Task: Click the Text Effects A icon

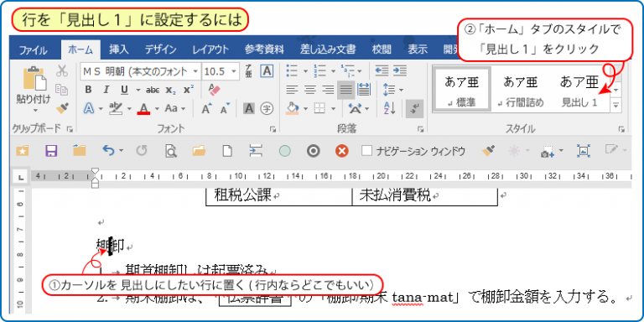Action: click(89, 108)
